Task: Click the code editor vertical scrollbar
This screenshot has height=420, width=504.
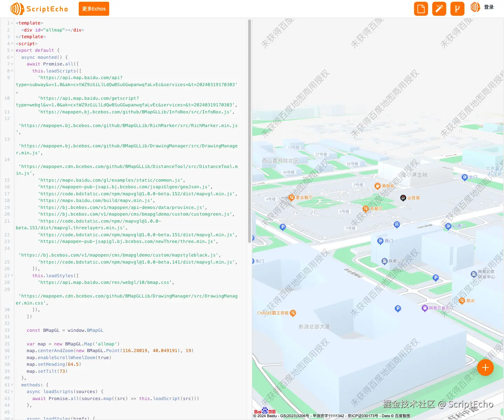Action: pos(250,131)
